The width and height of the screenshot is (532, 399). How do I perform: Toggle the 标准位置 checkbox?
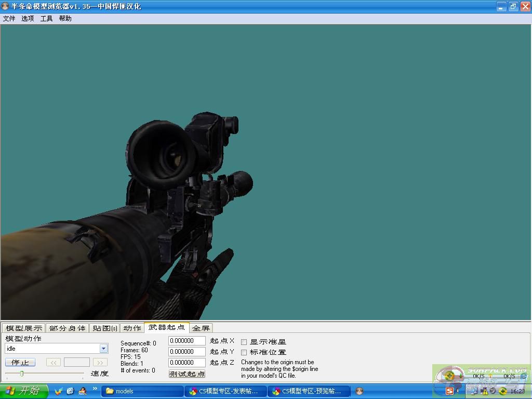point(244,352)
